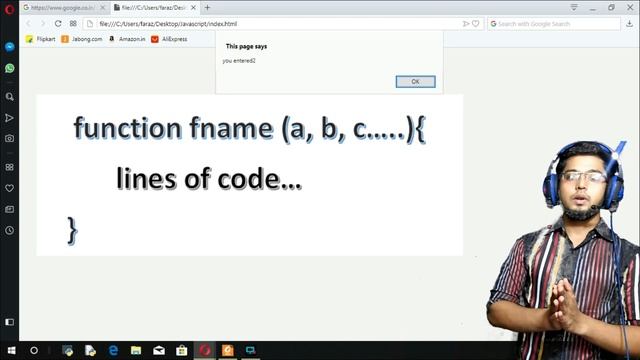
Task: Open the teal monitor app on taskbar
Action: [250, 350]
